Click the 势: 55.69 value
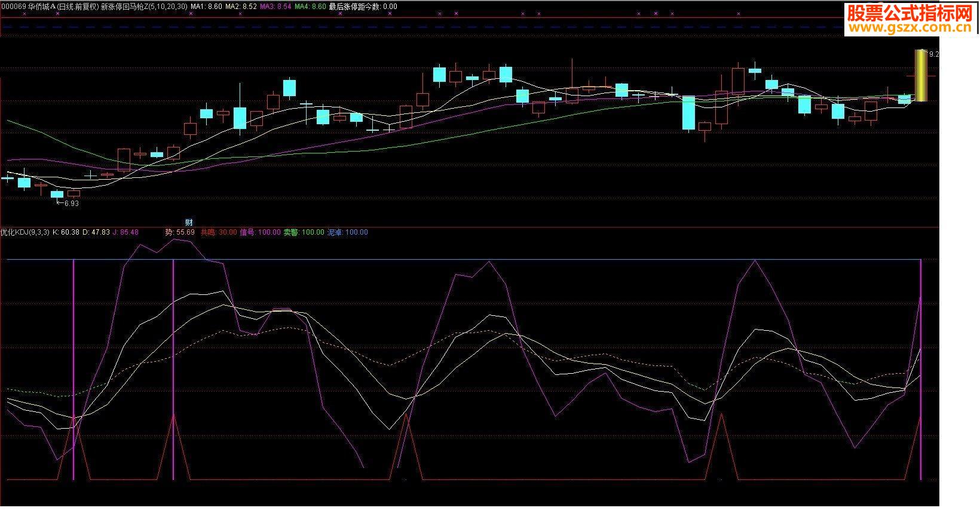This screenshot has width=980, height=520. (x=180, y=232)
